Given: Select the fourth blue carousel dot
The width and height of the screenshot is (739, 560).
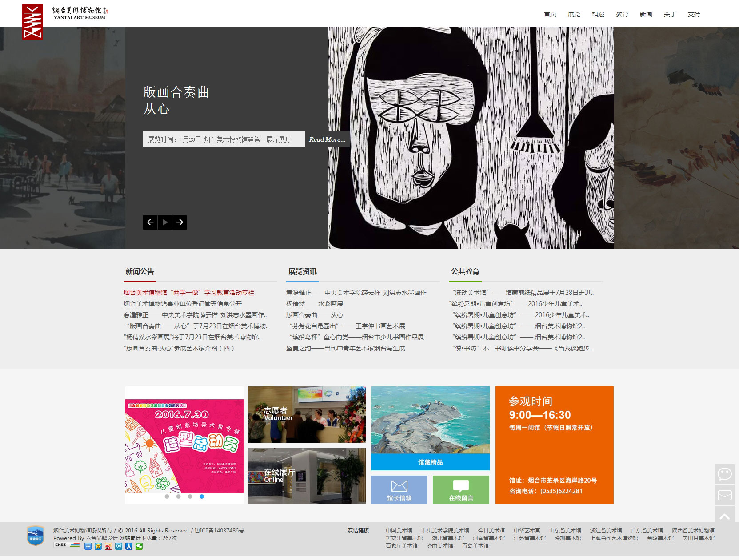Looking at the screenshot, I should click(x=202, y=496).
